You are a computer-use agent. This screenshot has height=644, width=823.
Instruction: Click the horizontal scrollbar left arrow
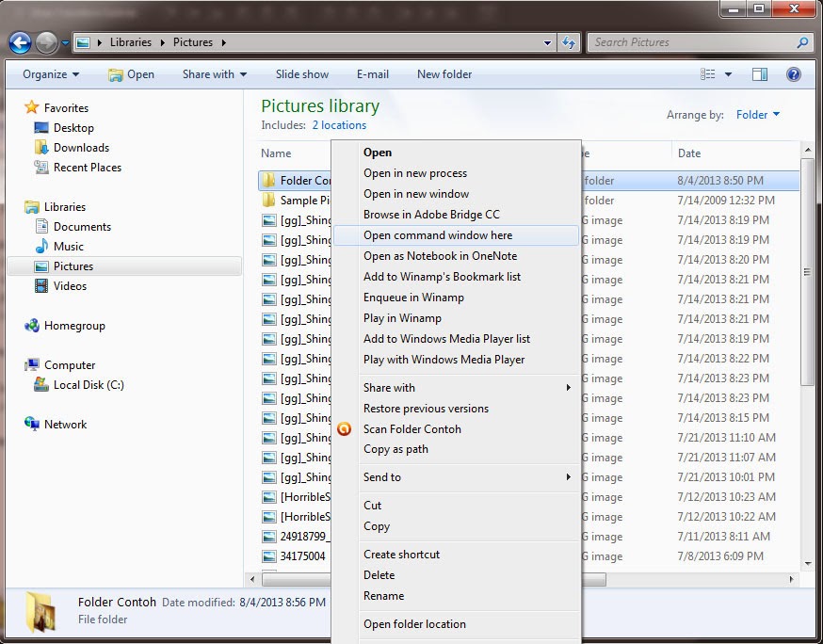tap(253, 579)
